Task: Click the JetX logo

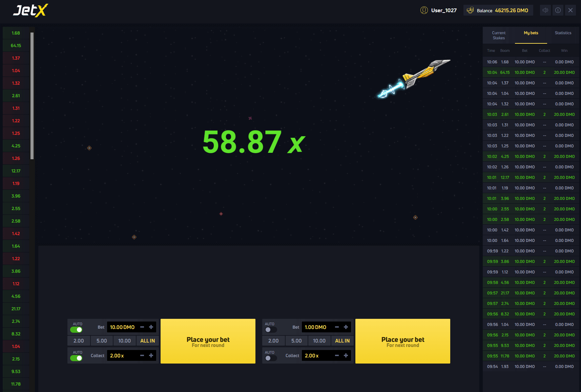Action: coord(30,10)
